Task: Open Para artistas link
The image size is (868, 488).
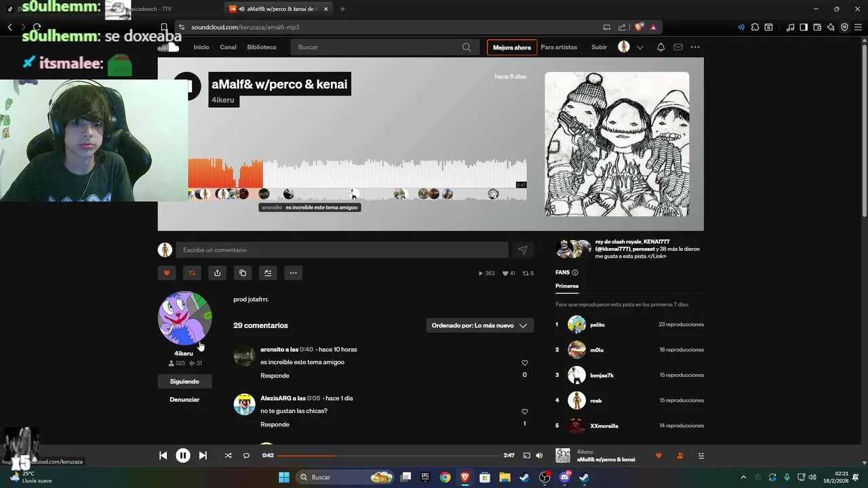Action: pyautogui.click(x=559, y=47)
